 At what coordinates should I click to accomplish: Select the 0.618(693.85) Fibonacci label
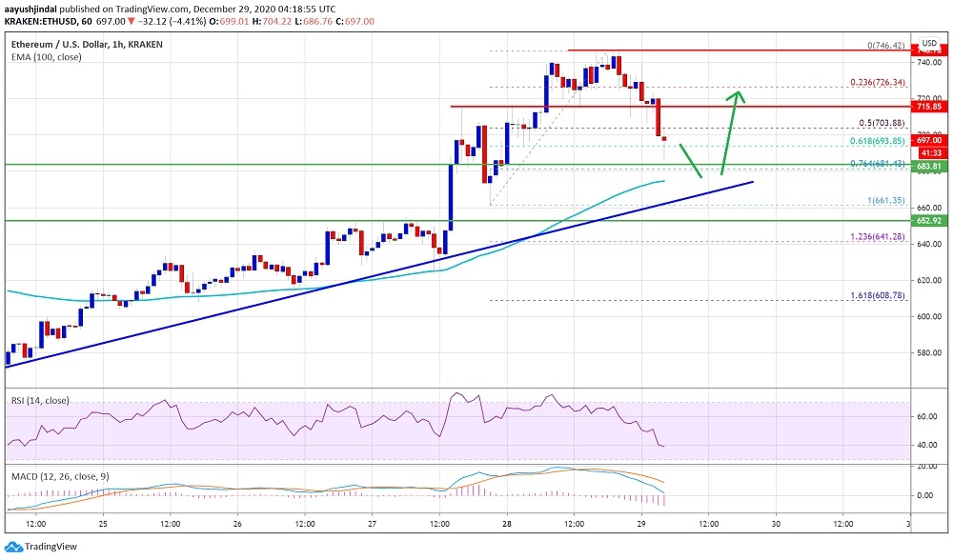[x=877, y=141]
